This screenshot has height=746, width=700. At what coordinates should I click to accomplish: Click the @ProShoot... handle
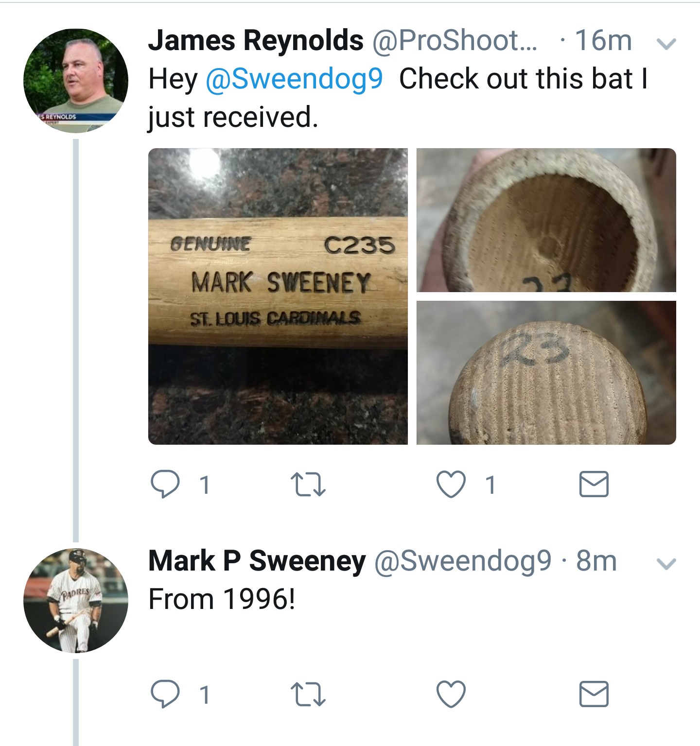coord(455,40)
